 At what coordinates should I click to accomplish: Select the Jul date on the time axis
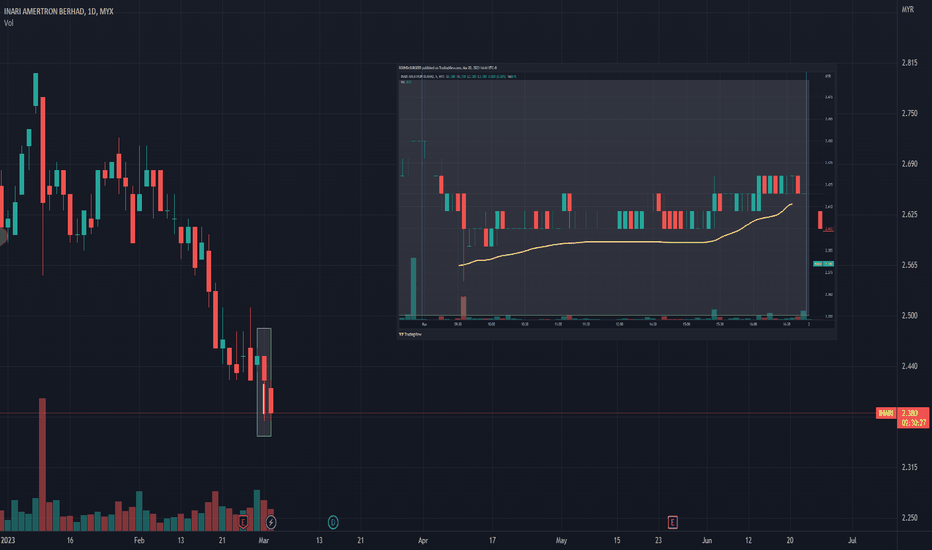[852, 540]
